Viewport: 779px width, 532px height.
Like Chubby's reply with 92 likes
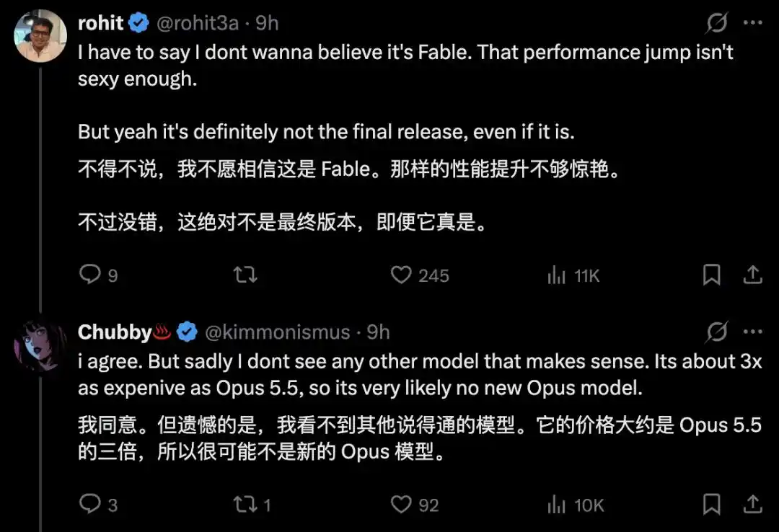[x=401, y=504]
